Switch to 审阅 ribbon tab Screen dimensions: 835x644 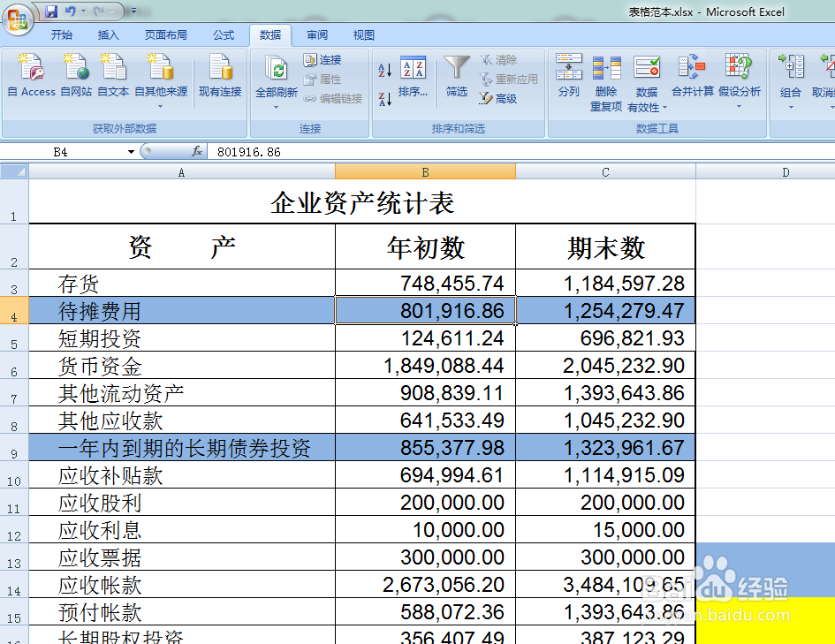(317, 35)
